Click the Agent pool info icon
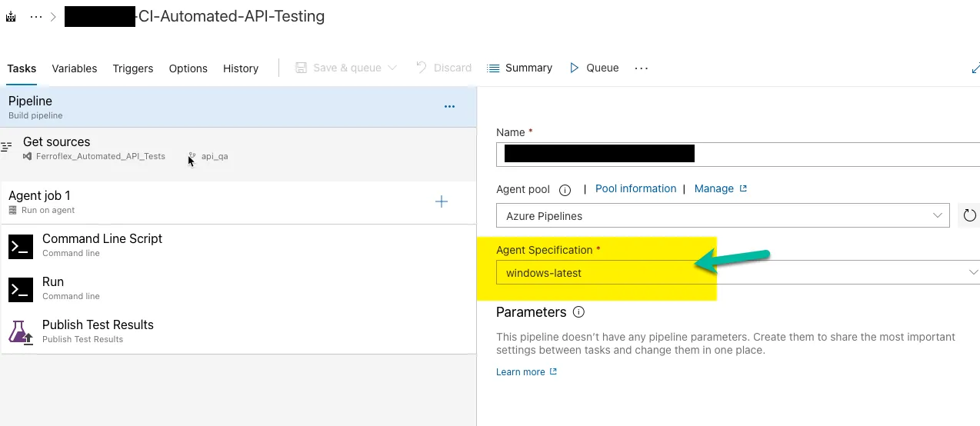 [565, 190]
